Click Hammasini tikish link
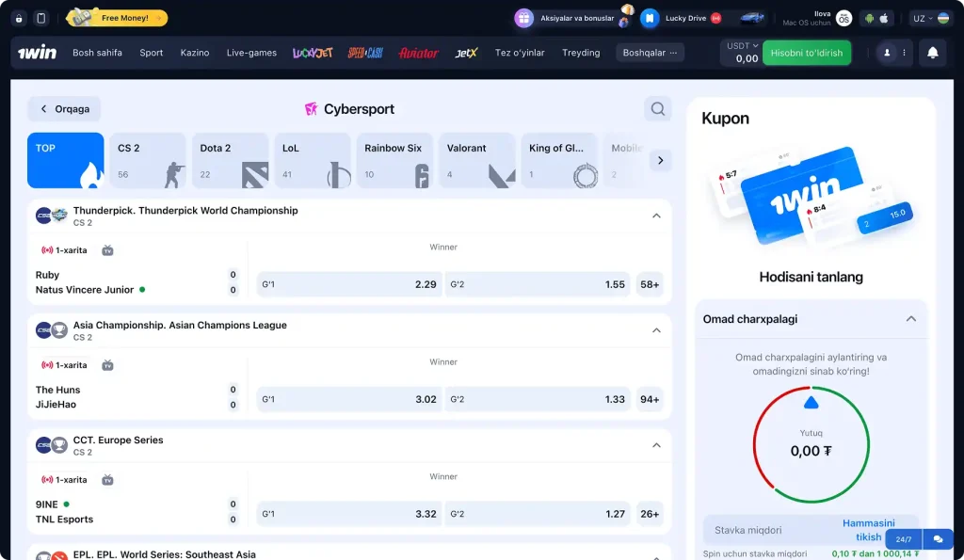Viewport: 964px width, 560px height. point(868,530)
